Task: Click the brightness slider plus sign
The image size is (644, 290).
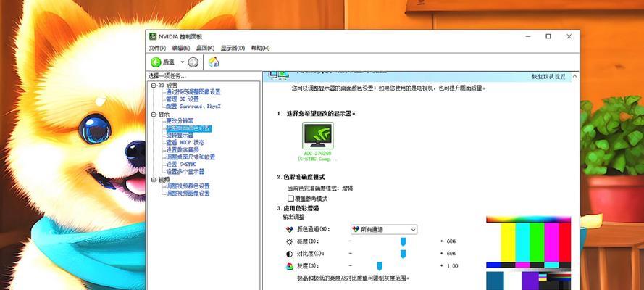Action: [441, 241]
